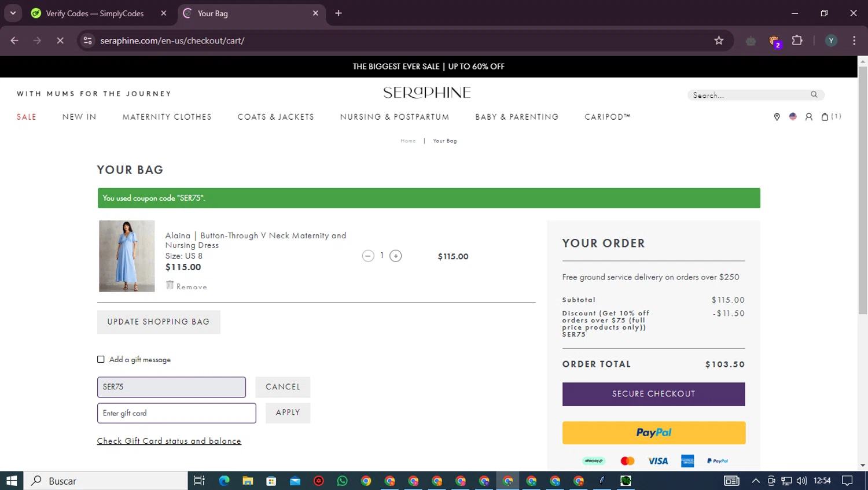Click the SECURE CHECKOUT button
The width and height of the screenshot is (868, 490).
(654, 394)
